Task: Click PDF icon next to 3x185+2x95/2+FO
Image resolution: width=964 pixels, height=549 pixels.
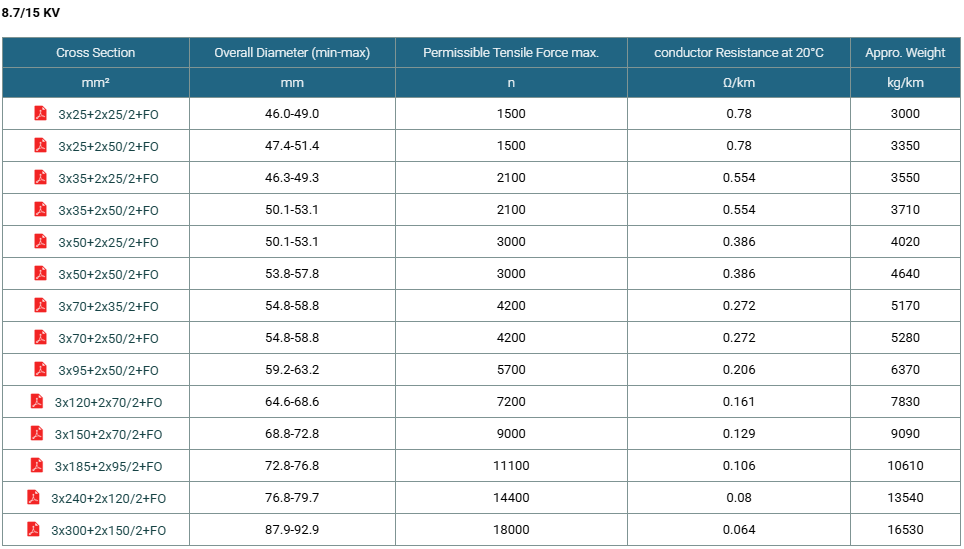Action: pyautogui.click(x=37, y=465)
